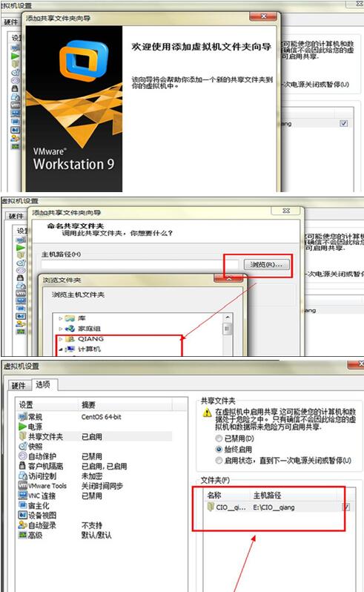The image size is (364, 592).
Task: Open the 高级 settings icon
Action: [23, 535]
